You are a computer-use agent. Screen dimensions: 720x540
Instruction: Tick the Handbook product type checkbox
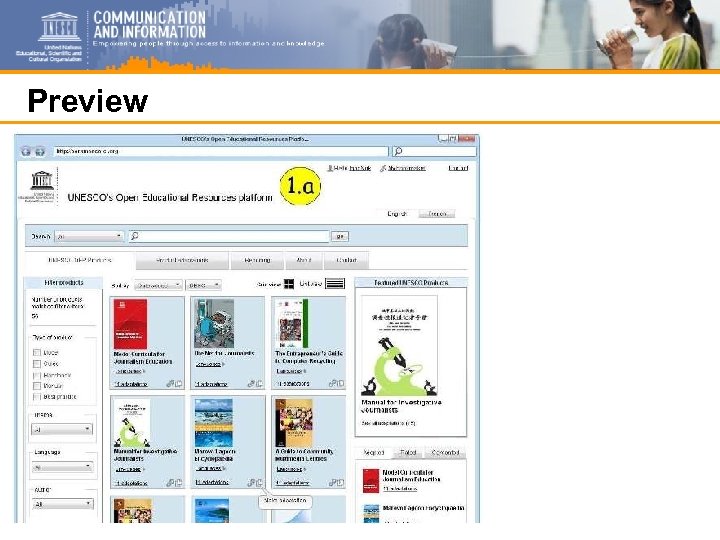(37, 375)
